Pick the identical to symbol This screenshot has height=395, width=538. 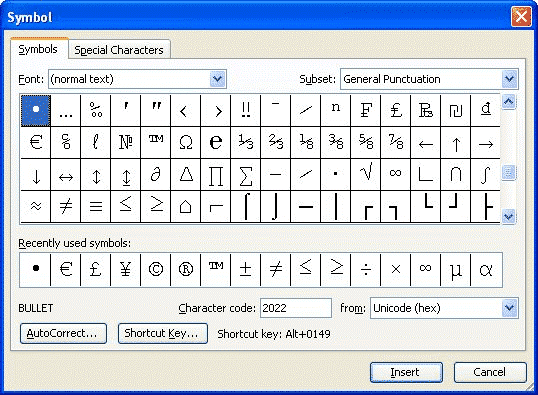(x=96, y=207)
